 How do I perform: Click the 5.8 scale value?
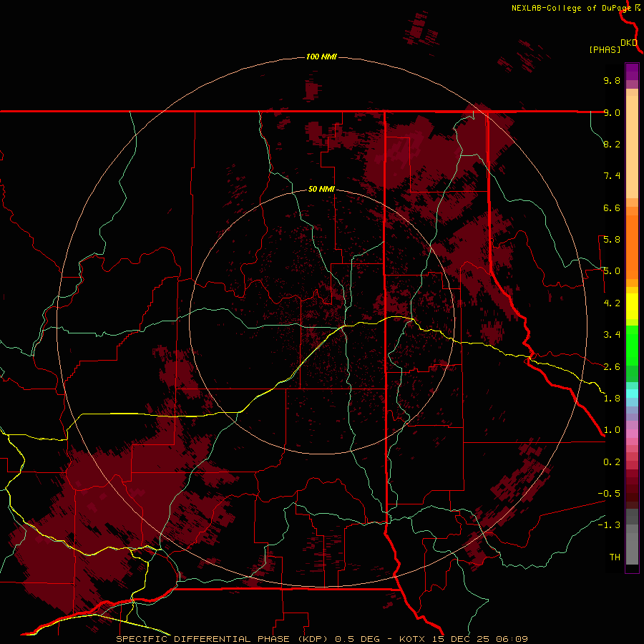tap(612, 240)
